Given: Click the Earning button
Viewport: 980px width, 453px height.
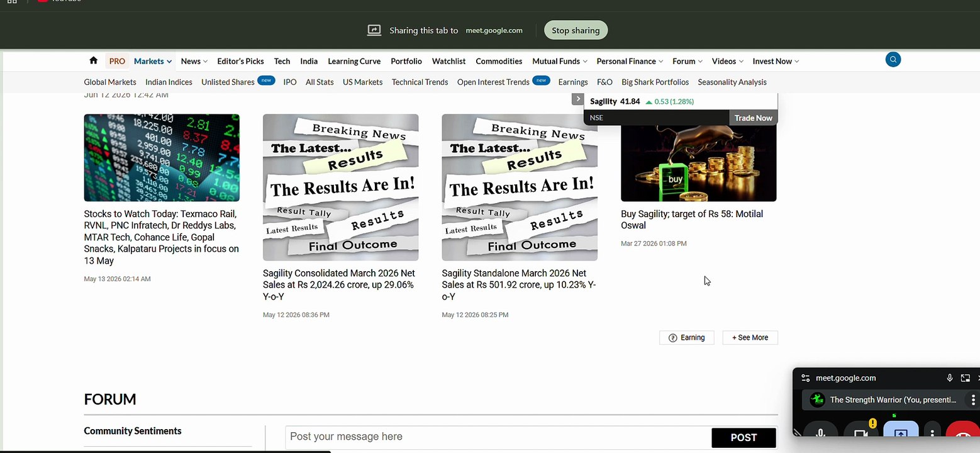Looking at the screenshot, I should click(687, 338).
